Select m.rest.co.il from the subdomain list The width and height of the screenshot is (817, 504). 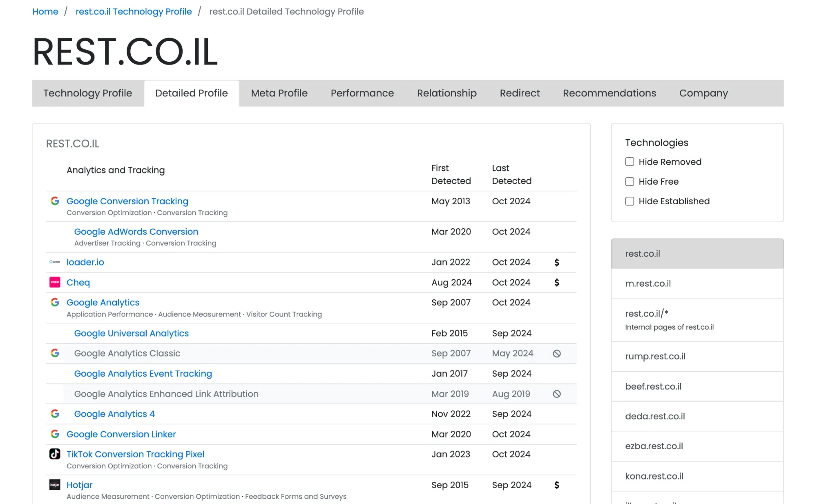[x=647, y=283]
